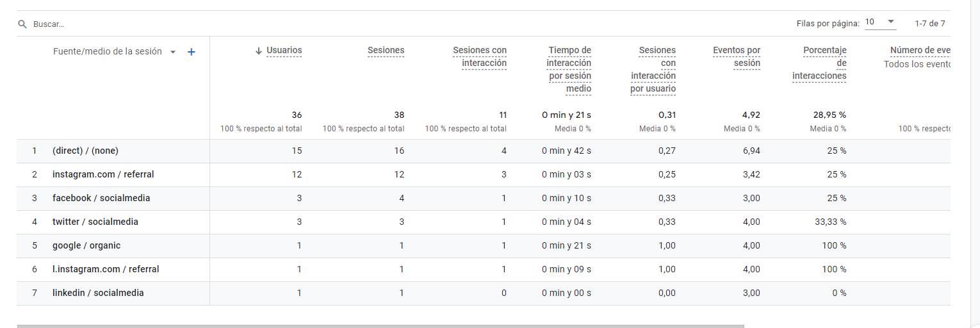Click total engagement rate 28,95 %
Screen dimensions: 980x328
coord(829,115)
